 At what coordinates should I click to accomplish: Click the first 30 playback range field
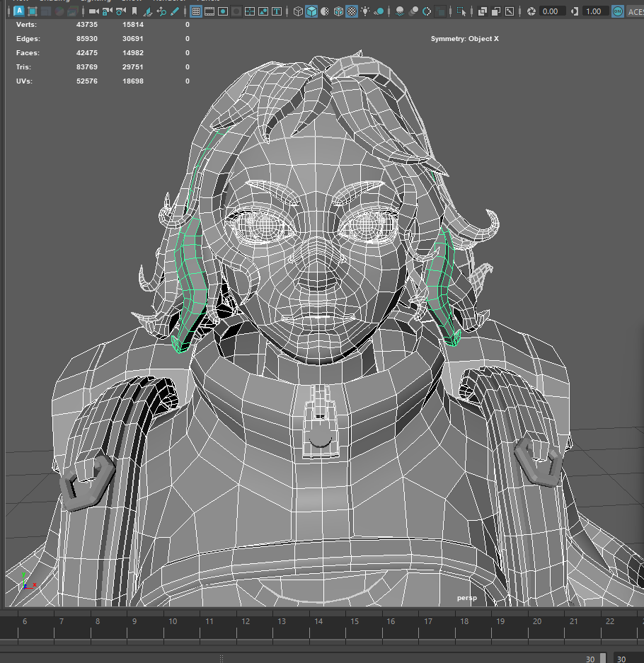pos(590,659)
